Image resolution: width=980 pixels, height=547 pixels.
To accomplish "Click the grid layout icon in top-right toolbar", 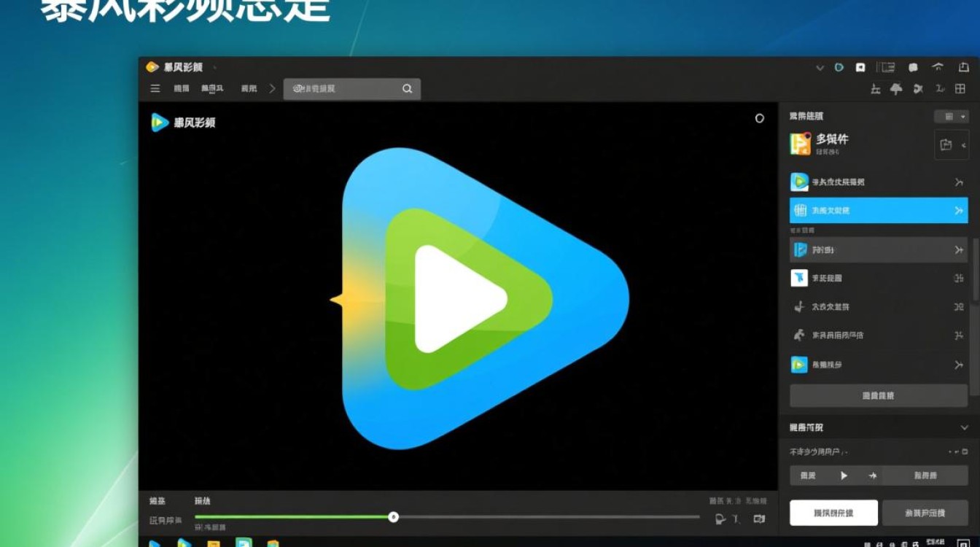I will (x=960, y=89).
